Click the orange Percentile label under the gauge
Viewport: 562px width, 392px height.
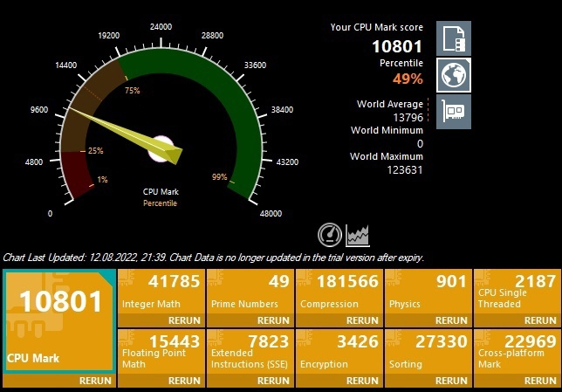(x=160, y=203)
